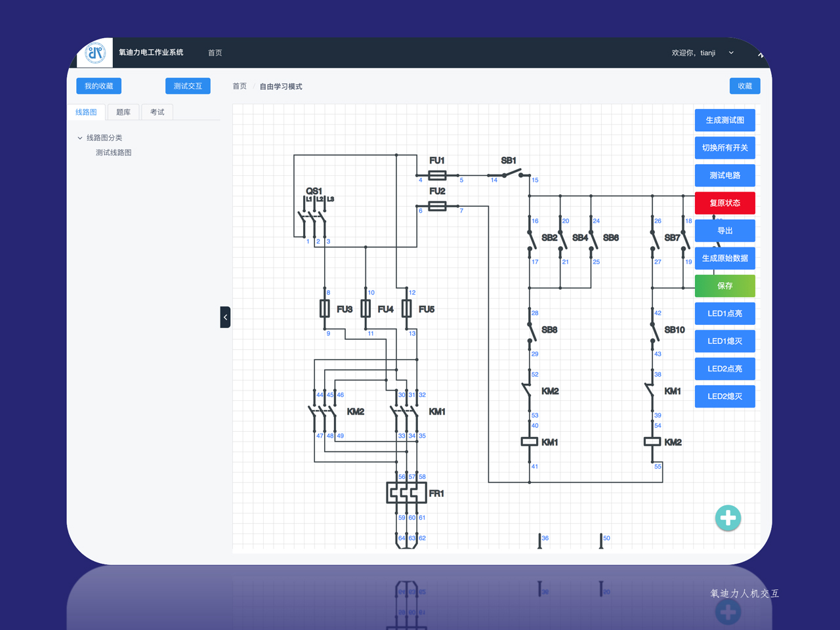Click the FU2 fuse symbol

(x=437, y=206)
